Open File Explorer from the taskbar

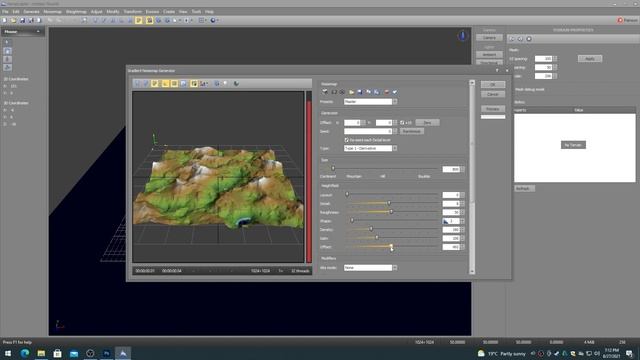click(x=41, y=353)
